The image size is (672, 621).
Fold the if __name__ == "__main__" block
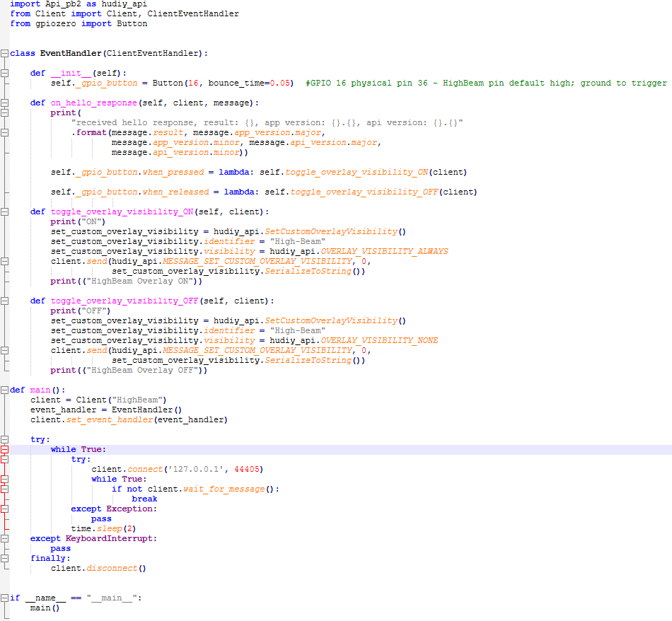[x=4, y=598]
